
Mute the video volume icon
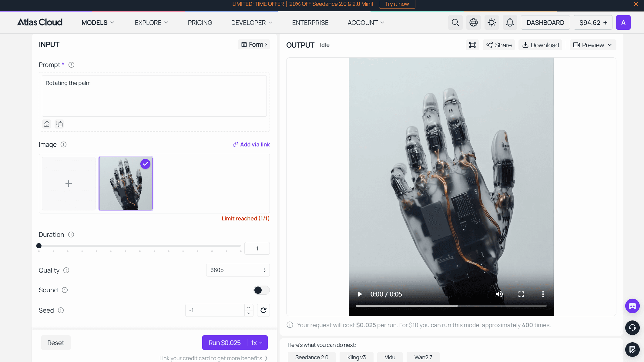tap(499, 294)
